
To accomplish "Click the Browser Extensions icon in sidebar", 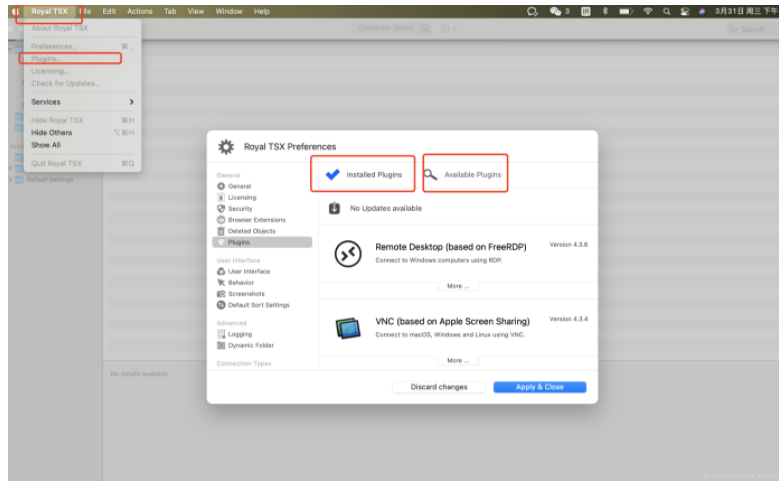I will 221,220.
